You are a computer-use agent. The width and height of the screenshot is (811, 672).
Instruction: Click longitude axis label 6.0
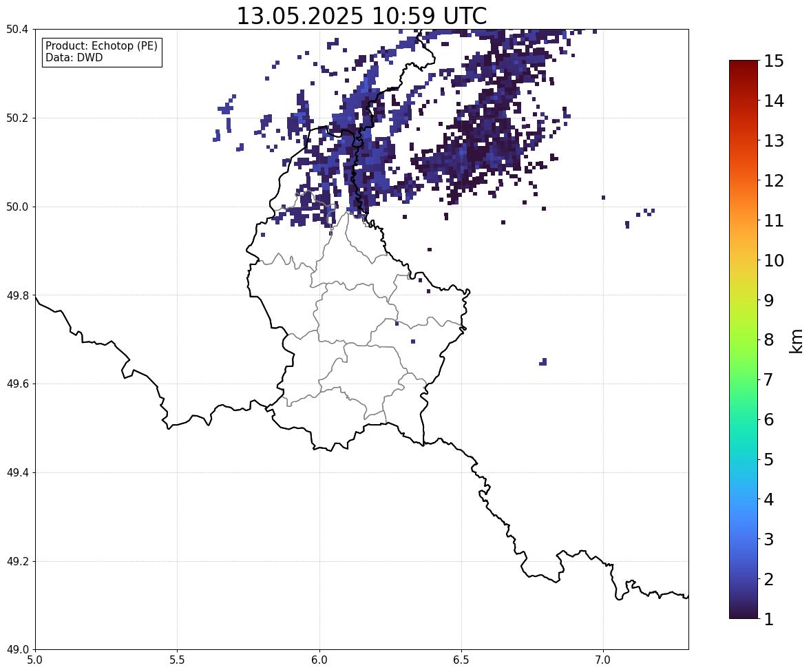(x=319, y=660)
